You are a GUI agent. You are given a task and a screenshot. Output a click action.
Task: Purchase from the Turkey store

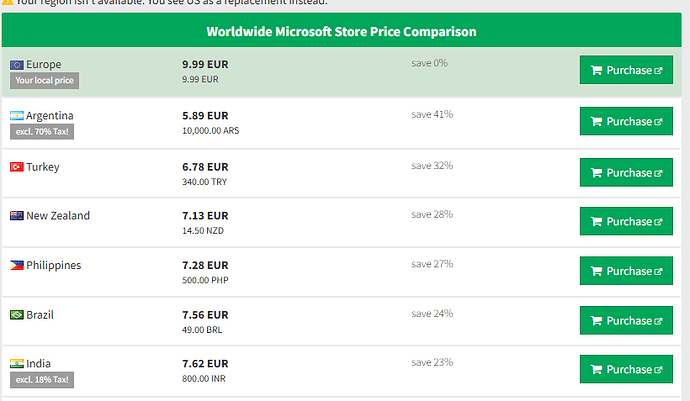coord(626,173)
